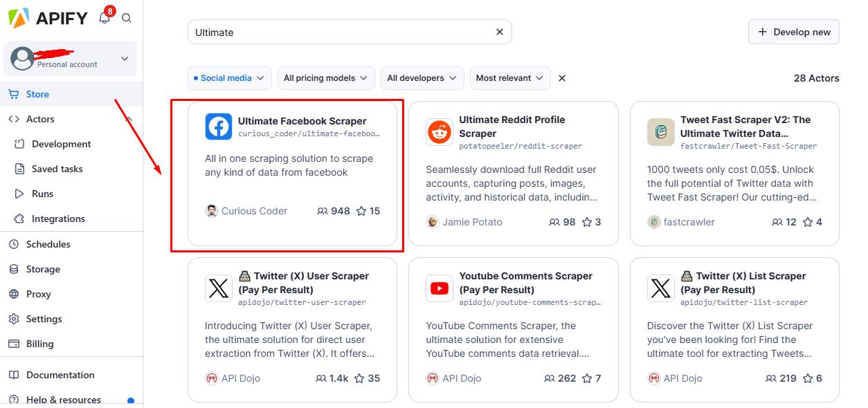868x408 pixels.
Task: Click the Development bug icon
Action: click(x=19, y=144)
